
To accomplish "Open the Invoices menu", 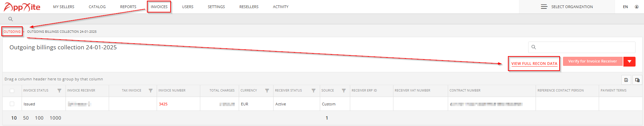I will point(159,7).
